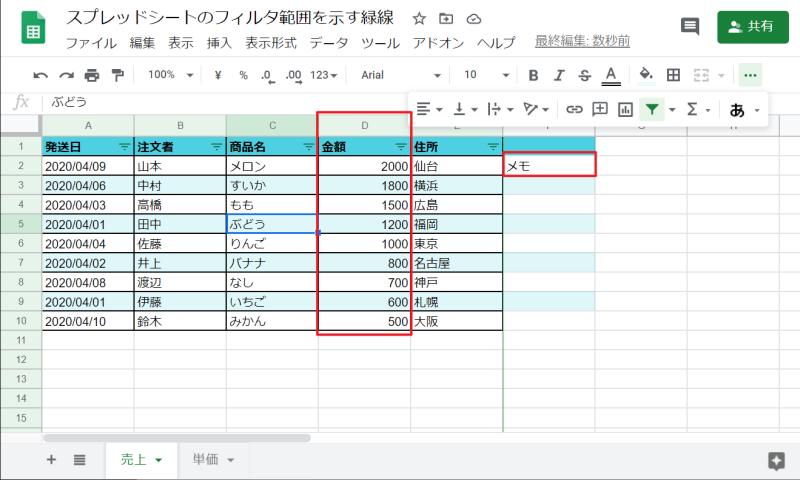
Task: Click the green 共有 share button
Action: (752, 27)
